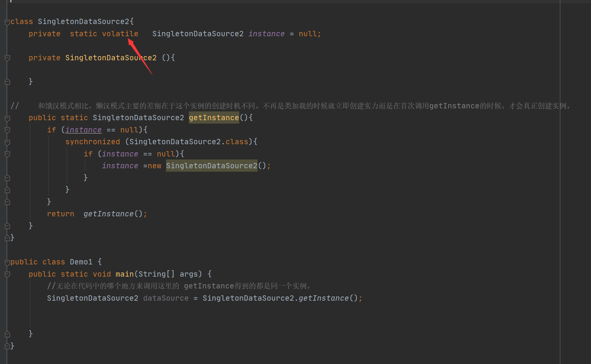Screen dimensions: 591x364
Task: Click fold-end marker at main method closing brace
Action: point(7,334)
